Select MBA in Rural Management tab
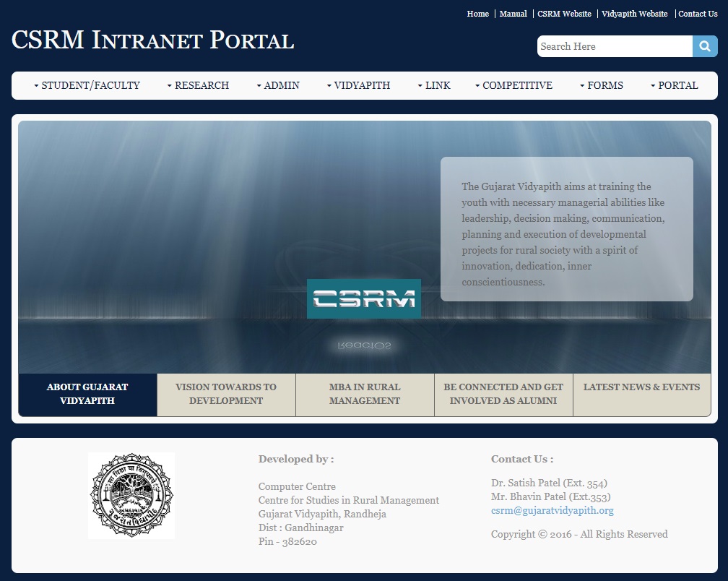 365,395
